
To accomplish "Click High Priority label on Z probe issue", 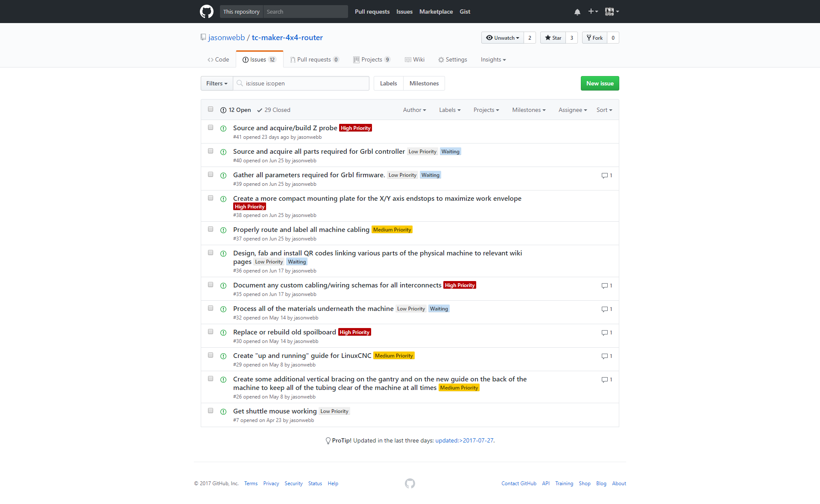I will point(355,128).
